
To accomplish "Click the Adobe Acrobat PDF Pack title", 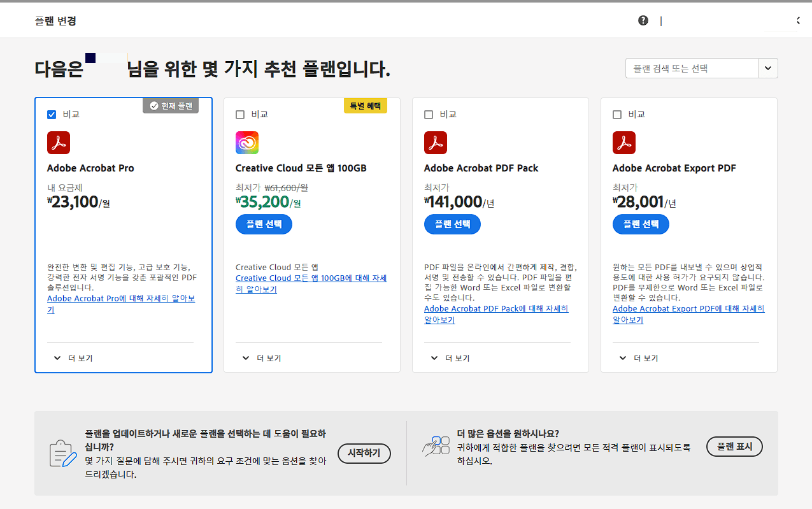I will pyautogui.click(x=481, y=168).
